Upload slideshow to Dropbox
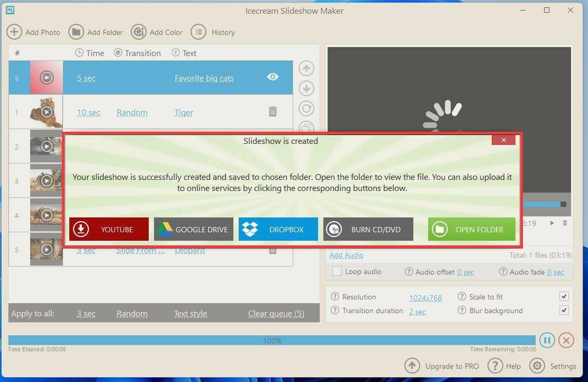Screen dimensions: 588x382 [278, 229]
